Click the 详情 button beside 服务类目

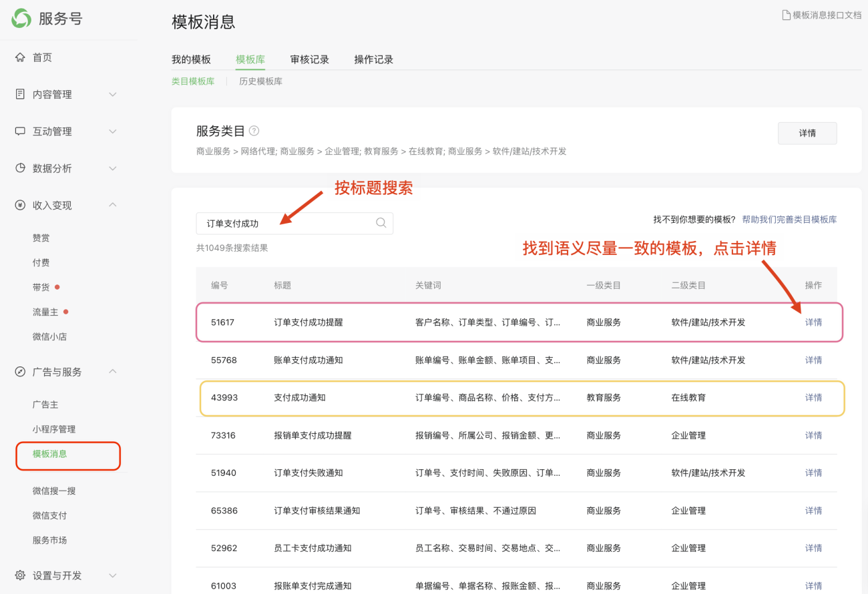[x=807, y=133]
